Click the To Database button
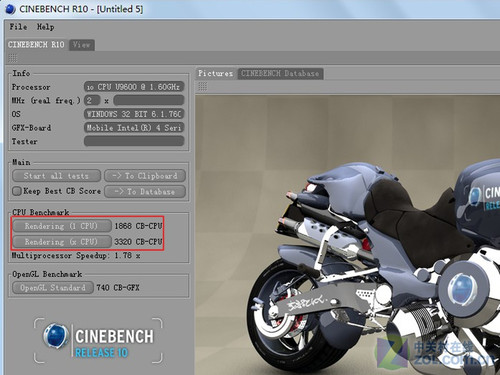Viewport: 500px width, 375px height. pyautogui.click(x=145, y=192)
